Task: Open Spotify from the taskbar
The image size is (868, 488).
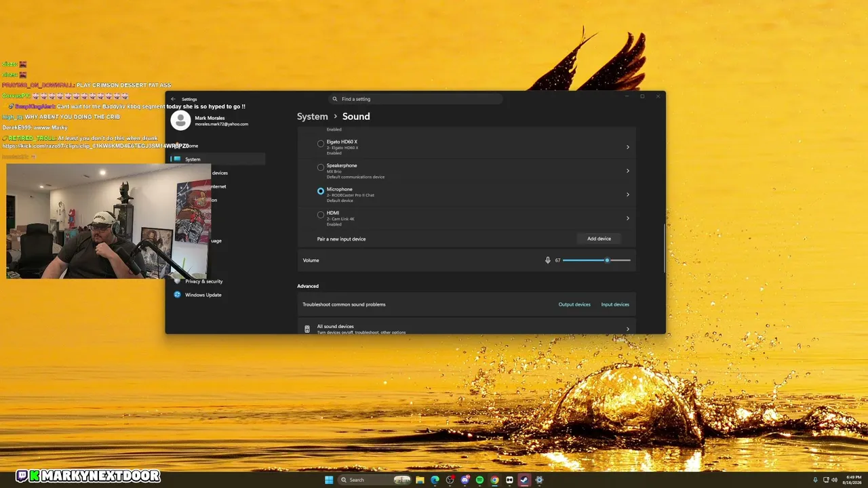Action: pyautogui.click(x=479, y=480)
